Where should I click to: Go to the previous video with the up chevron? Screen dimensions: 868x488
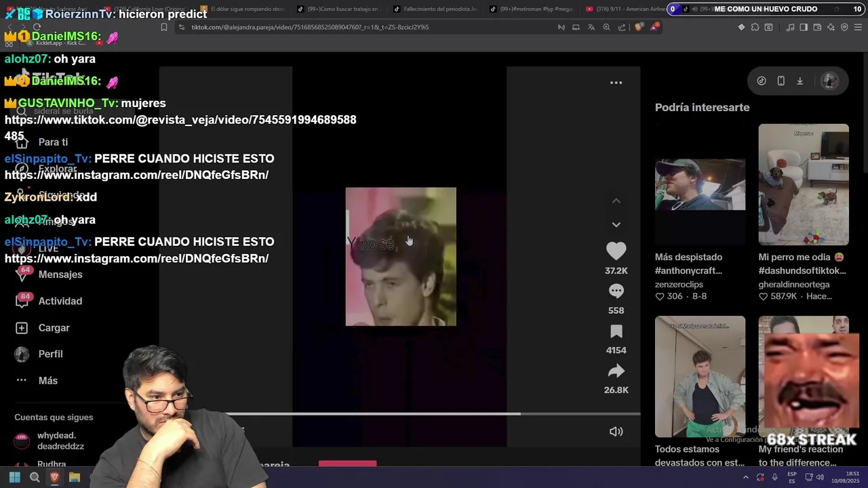click(x=616, y=201)
